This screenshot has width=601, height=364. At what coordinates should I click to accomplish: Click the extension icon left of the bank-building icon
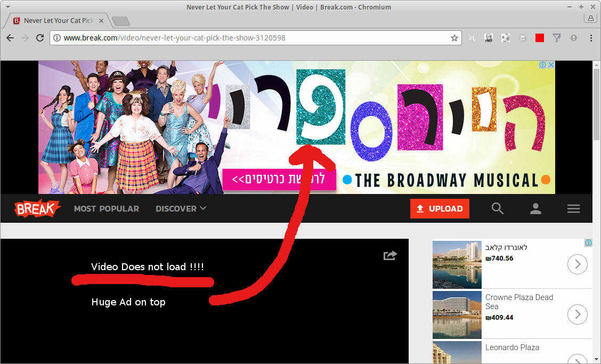[506, 38]
